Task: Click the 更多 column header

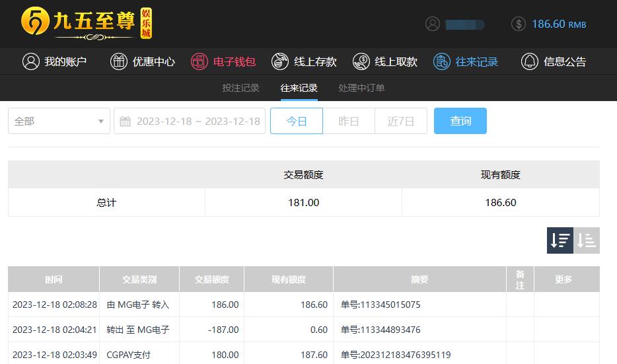Action: pos(567,279)
